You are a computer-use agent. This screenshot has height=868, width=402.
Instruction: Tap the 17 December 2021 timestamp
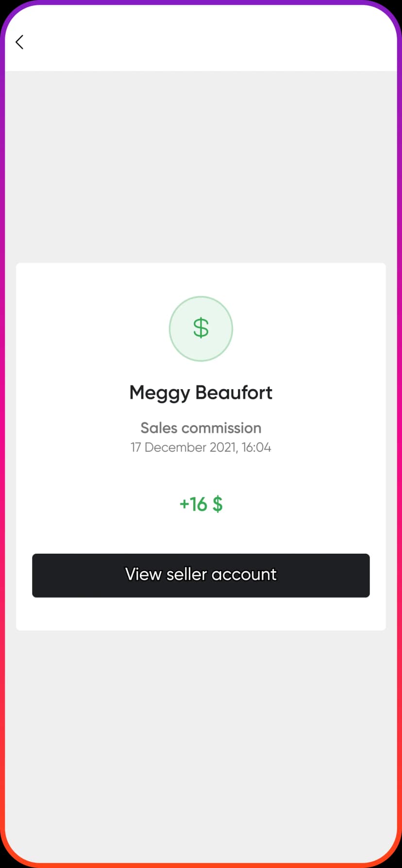click(x=201, y=447)
